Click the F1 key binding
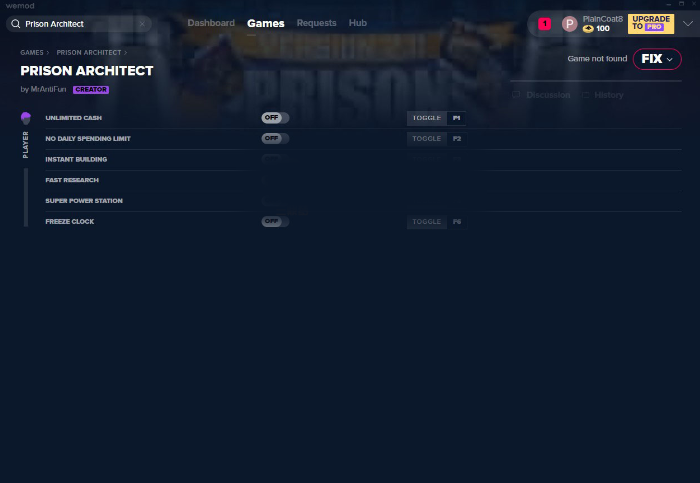700x483 pixels. [x=456, y=118]
